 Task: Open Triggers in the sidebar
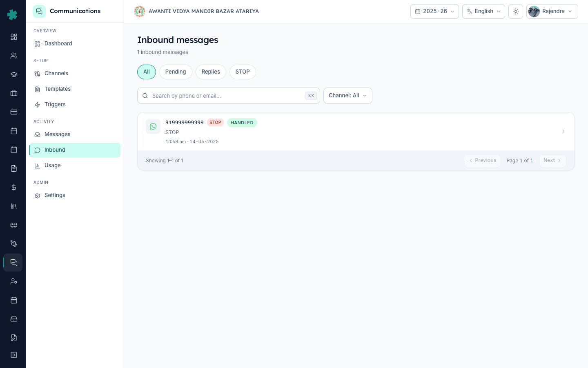[75, 105]
